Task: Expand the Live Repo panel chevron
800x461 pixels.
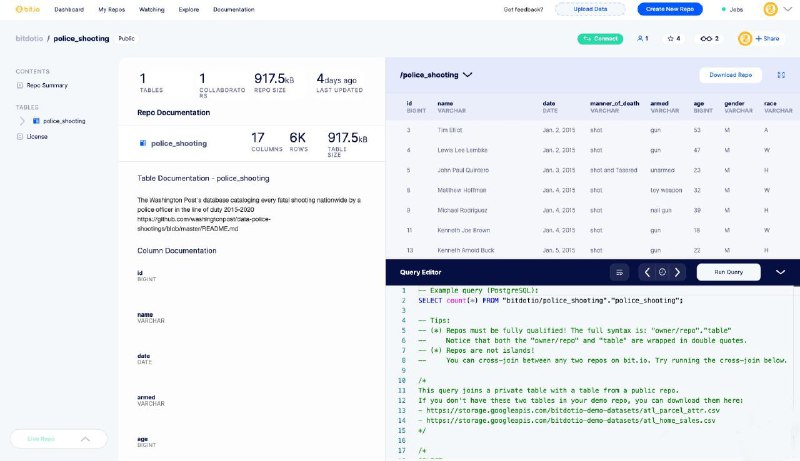Action: click(85, 439)
